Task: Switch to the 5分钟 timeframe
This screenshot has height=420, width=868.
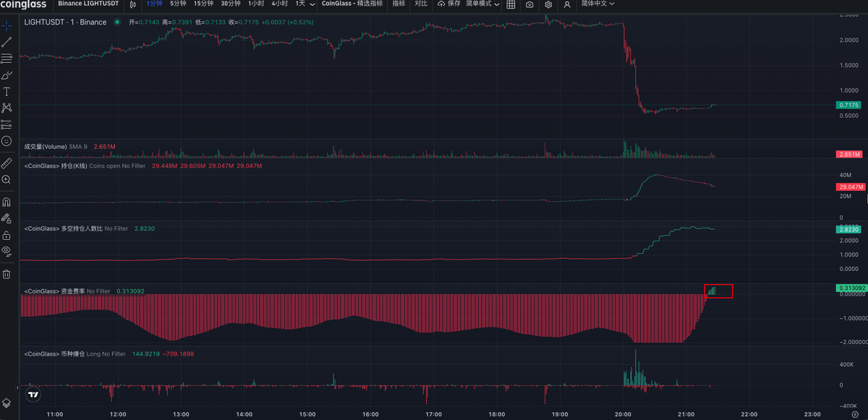Action: (x=177, y=4)
